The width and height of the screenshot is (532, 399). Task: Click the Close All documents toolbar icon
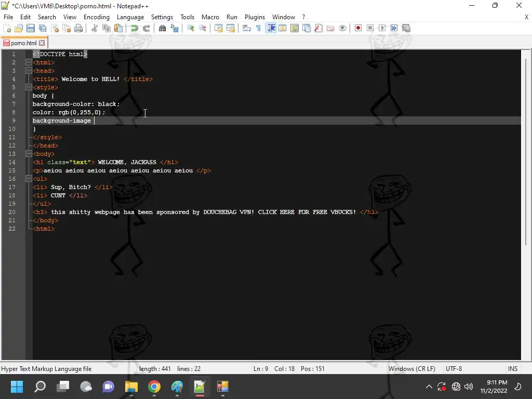[66, 28]
